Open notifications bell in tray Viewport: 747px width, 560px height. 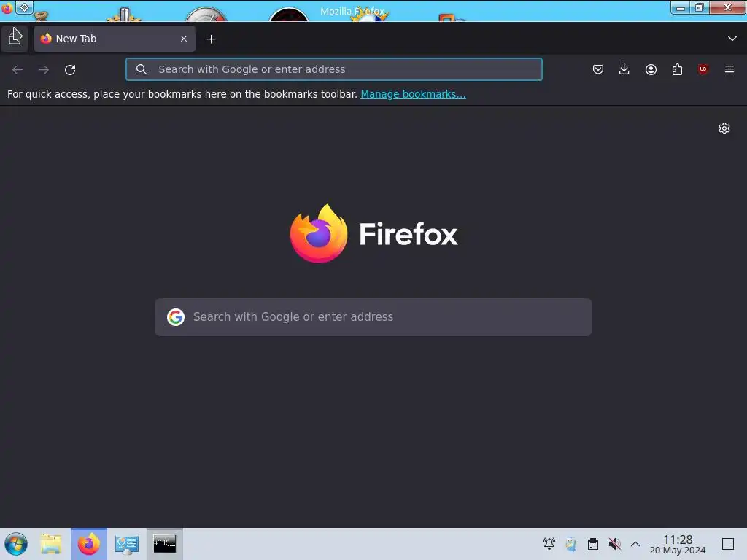(549, 544)
